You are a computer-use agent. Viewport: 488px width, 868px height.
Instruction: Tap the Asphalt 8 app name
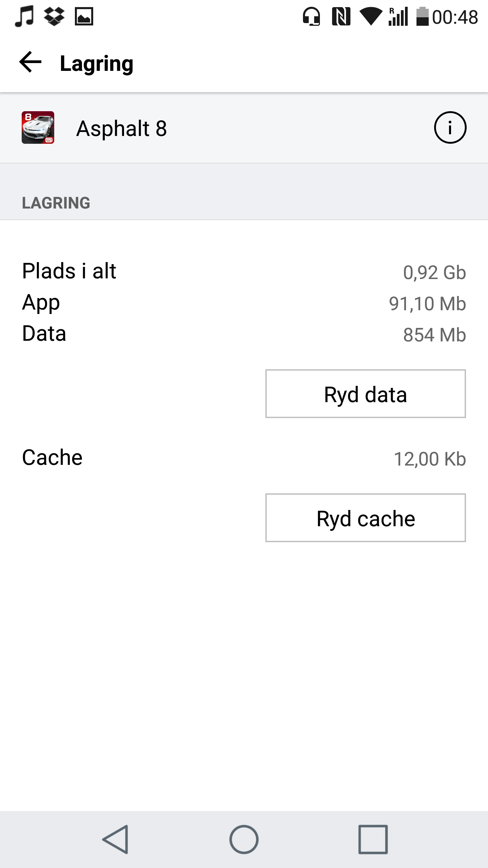[121, 129]
